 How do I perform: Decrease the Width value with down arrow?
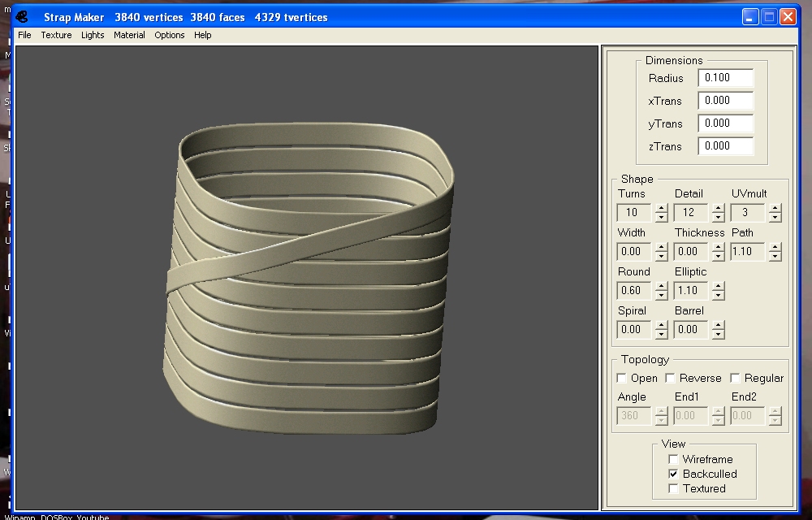[x=661, y=257]
